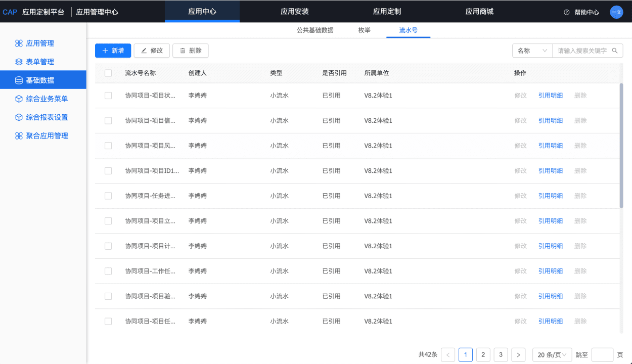
Task: Switch to 应用定制 top tab
Action: pos(387,12)
